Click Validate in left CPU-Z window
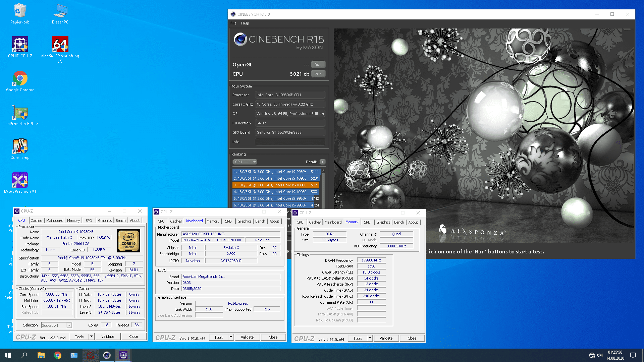 (108, 337)
